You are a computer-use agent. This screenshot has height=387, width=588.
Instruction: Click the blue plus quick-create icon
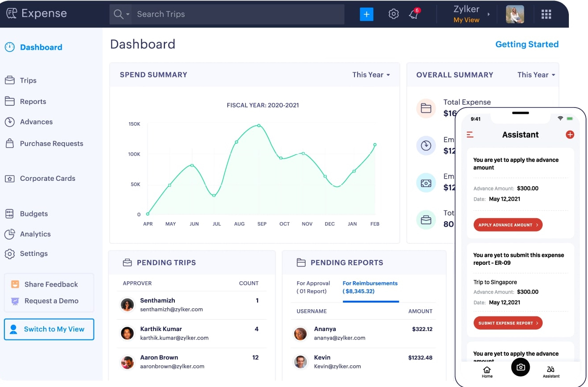click(366, 14)
